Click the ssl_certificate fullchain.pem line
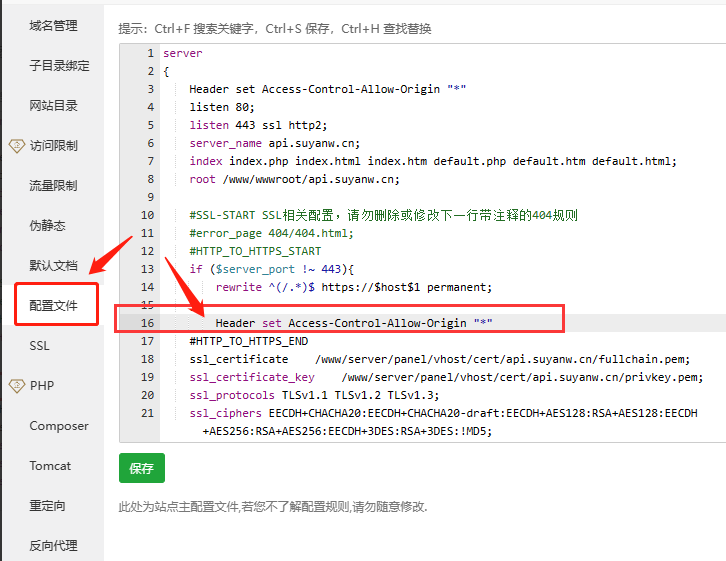Viewport: 726px width, 561px height. [440, 359]
